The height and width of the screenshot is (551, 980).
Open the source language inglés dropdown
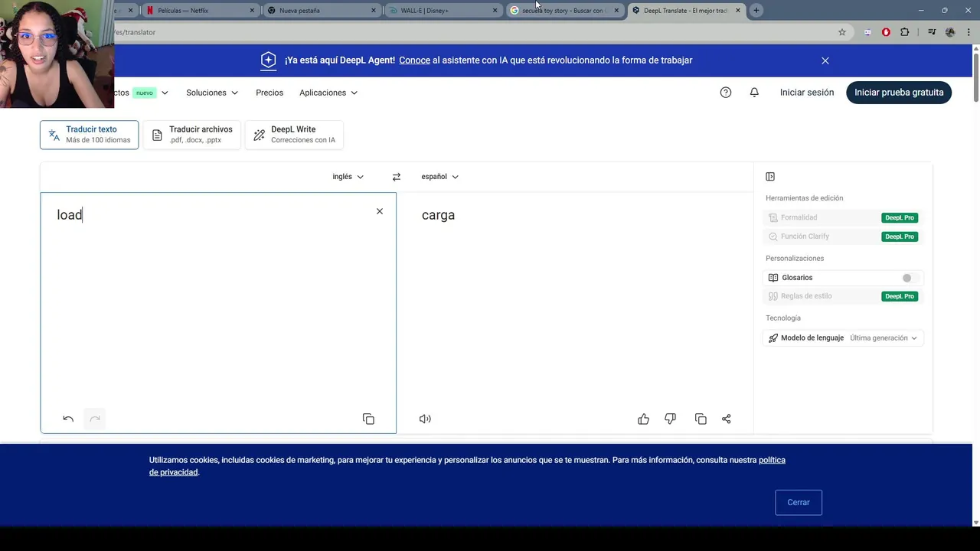coord(348,177)
